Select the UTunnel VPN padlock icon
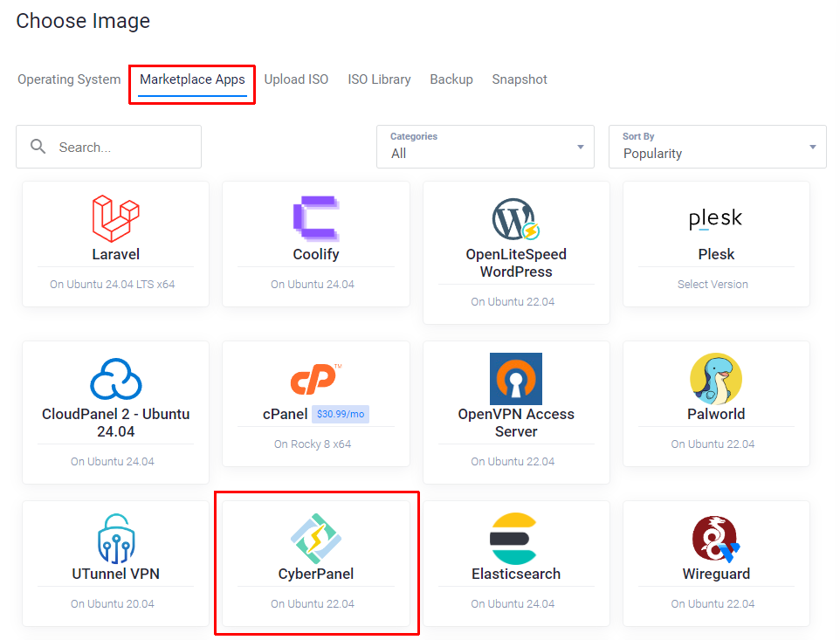The image size is (840, 640). 116,539
